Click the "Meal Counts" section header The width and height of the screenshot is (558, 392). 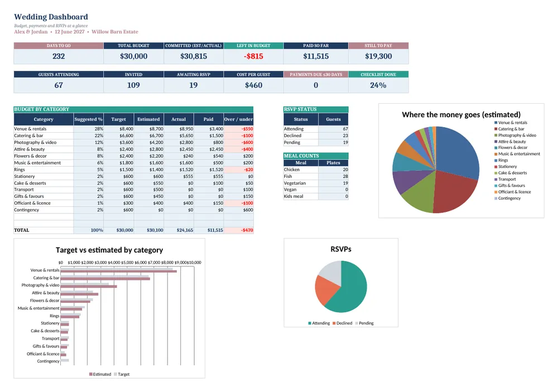tap(316, 156)
